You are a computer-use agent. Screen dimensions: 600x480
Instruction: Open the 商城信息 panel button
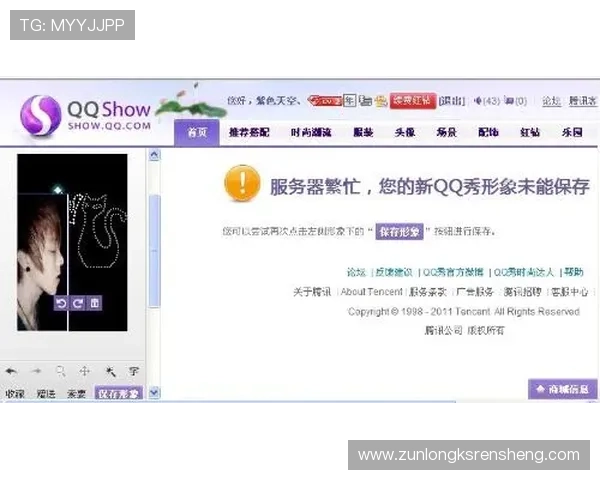click(562, 389)
